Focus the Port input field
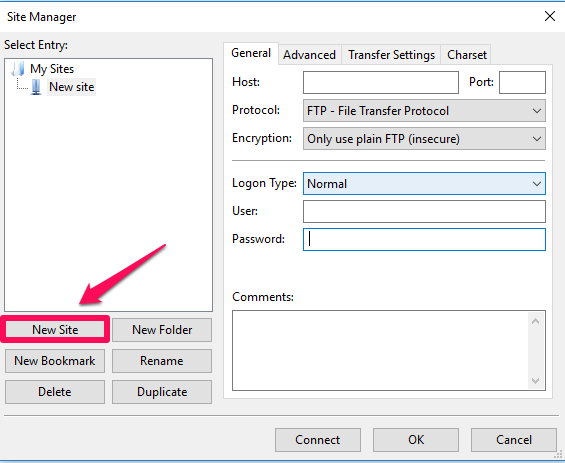The height and width of the screenshot is (463, 565). click(522, 83)
